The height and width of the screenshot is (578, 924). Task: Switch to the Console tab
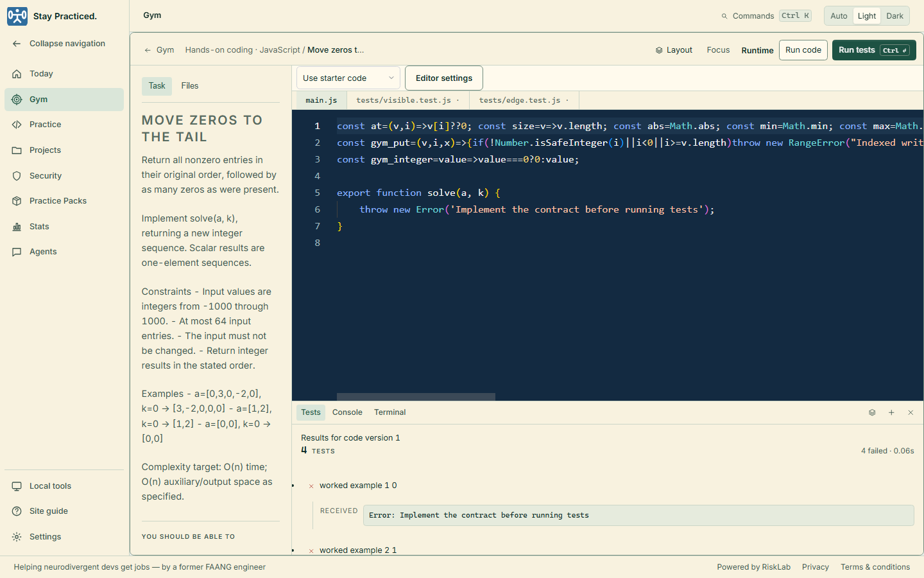(347, 412)
